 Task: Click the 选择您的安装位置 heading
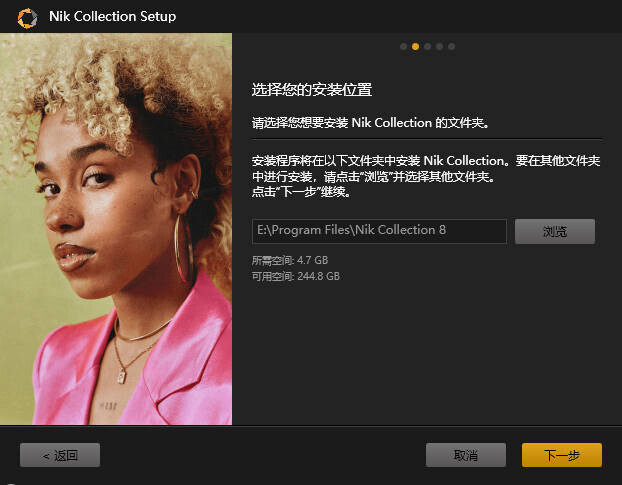click(x=312, y=90)
